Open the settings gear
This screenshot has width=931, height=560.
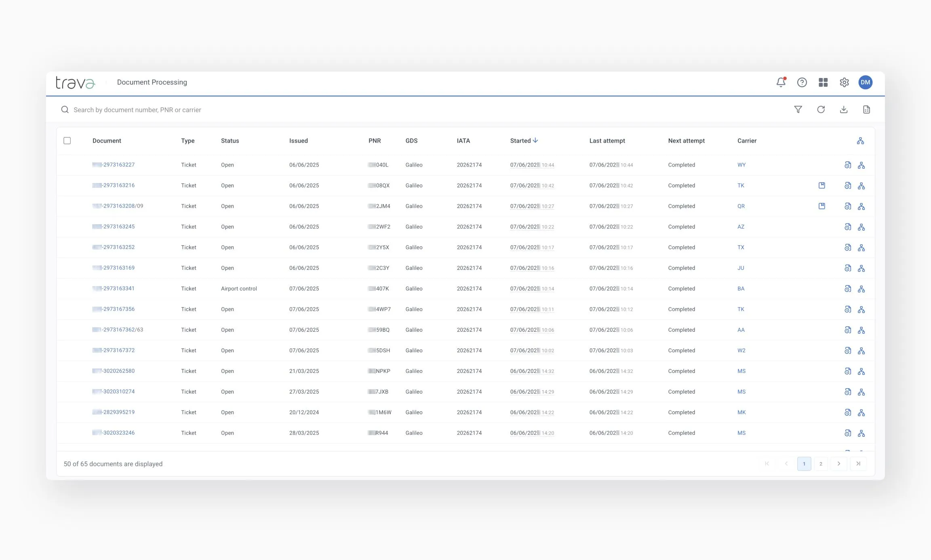(844, 82)
